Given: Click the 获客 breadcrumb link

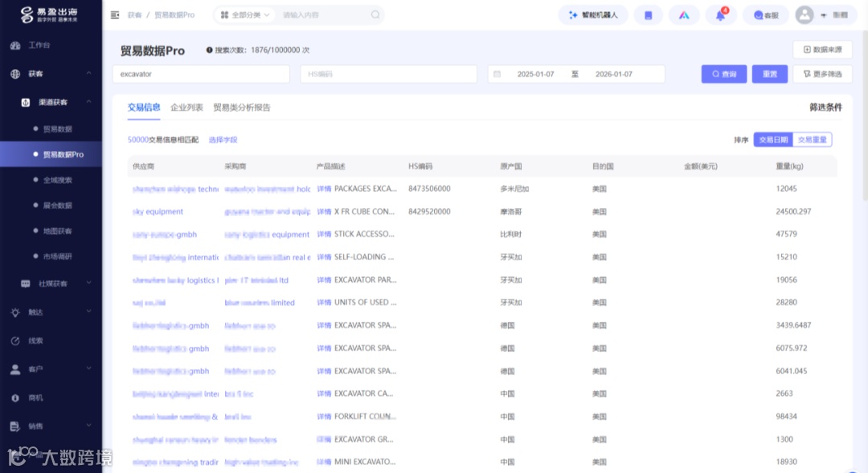Looking at the screenshot, I should [x=134, y=15].
